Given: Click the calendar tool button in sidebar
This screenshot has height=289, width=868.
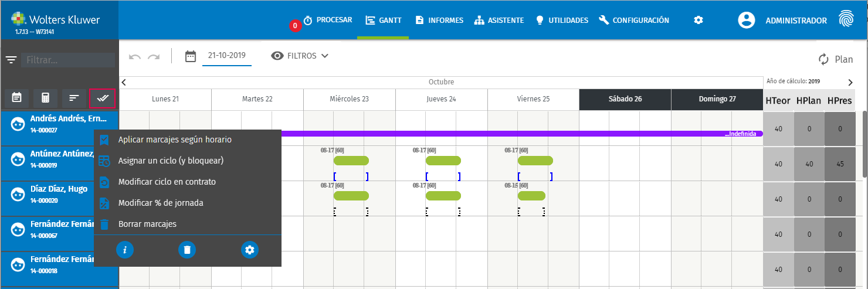Looking at the screenshot, I should (x=17, y=98).
